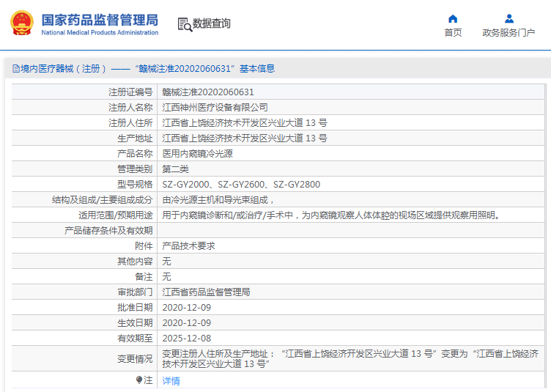Image resolution: width=551 pixels, height=392 pixels.
Task: Click the 数据查询 search document icon
Action: point(185,25)
